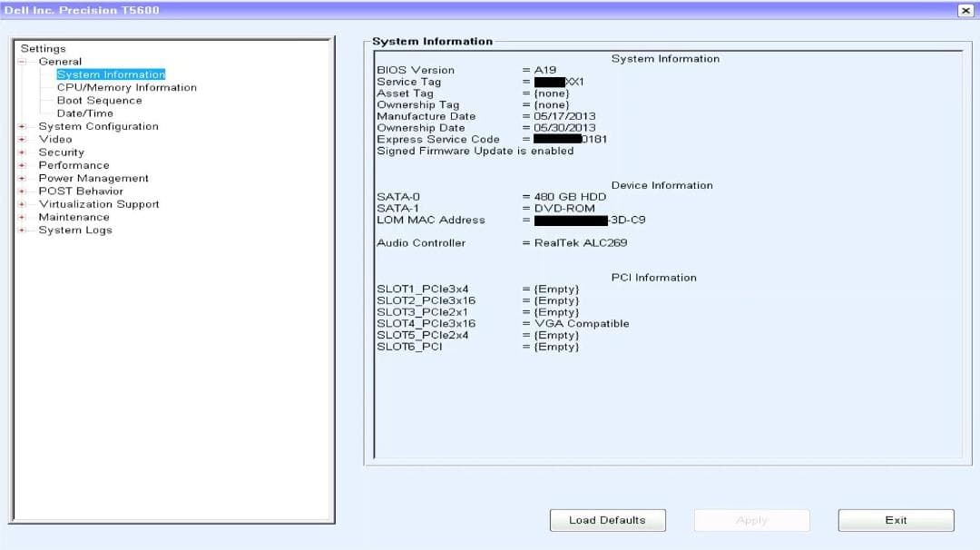Expand the System Logs category
980x550 pixels.
[24, 230]
